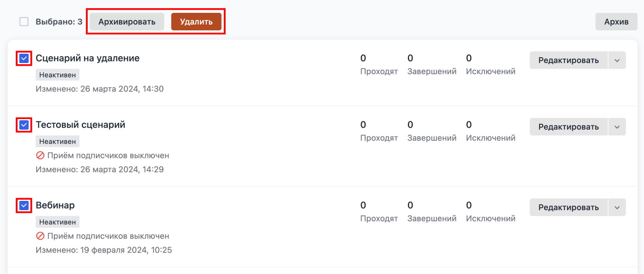Viewport: 644px width, 274px height.
Task: Uncheck the Тестовый сценарий checkbox
Action: 24,125
